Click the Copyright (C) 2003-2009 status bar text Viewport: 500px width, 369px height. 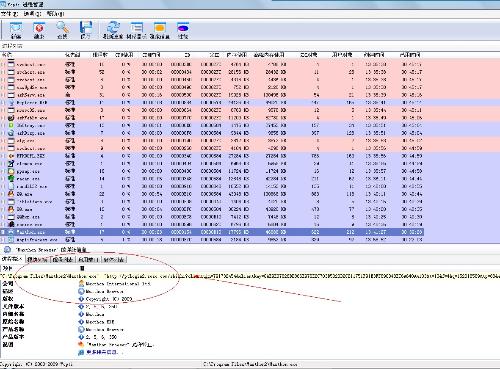[x=36, y=364]
